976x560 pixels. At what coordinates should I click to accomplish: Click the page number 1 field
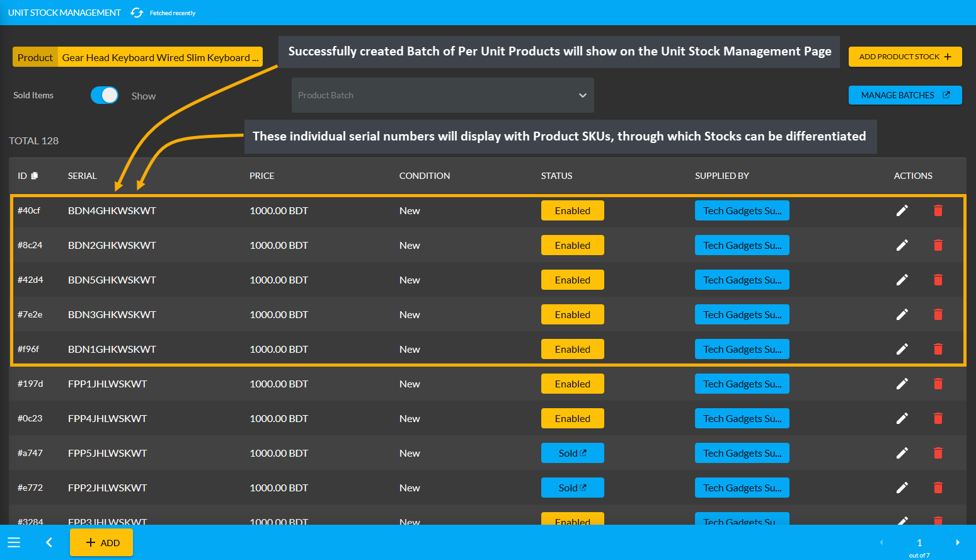click(919, 542)
